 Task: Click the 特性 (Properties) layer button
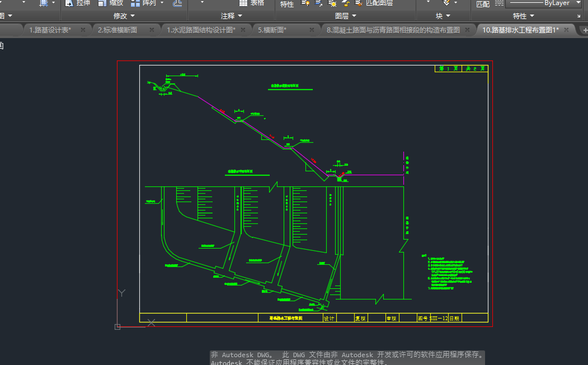286,4
